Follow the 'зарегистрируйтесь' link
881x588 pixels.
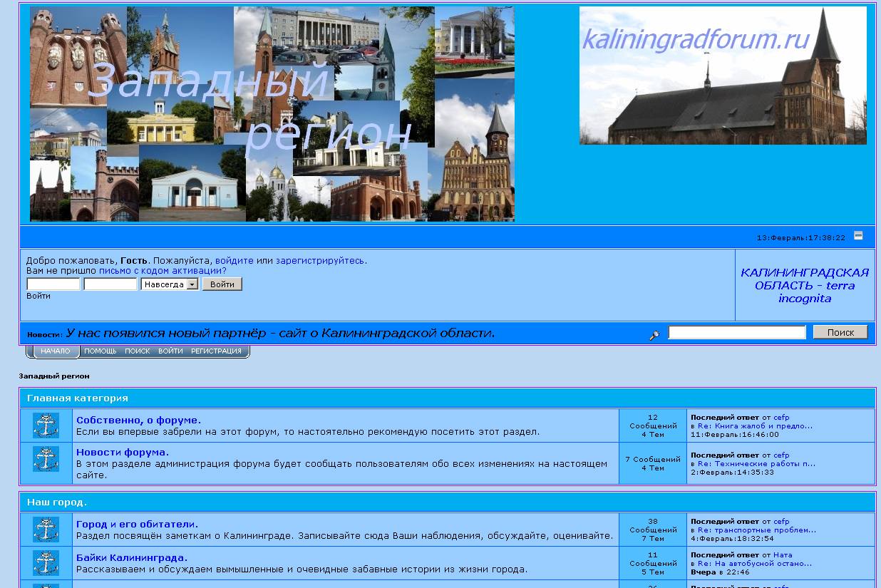(x=320, y=261)
